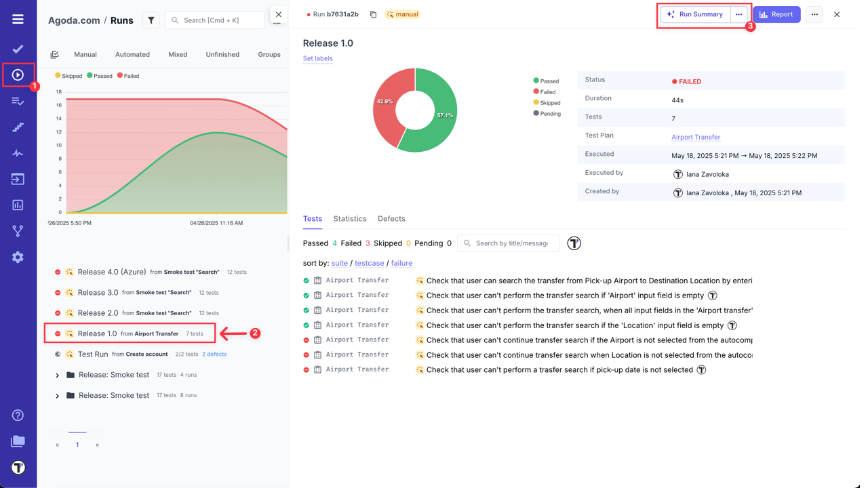Switch to the Defects tab
868x488 pixels.
391,219
